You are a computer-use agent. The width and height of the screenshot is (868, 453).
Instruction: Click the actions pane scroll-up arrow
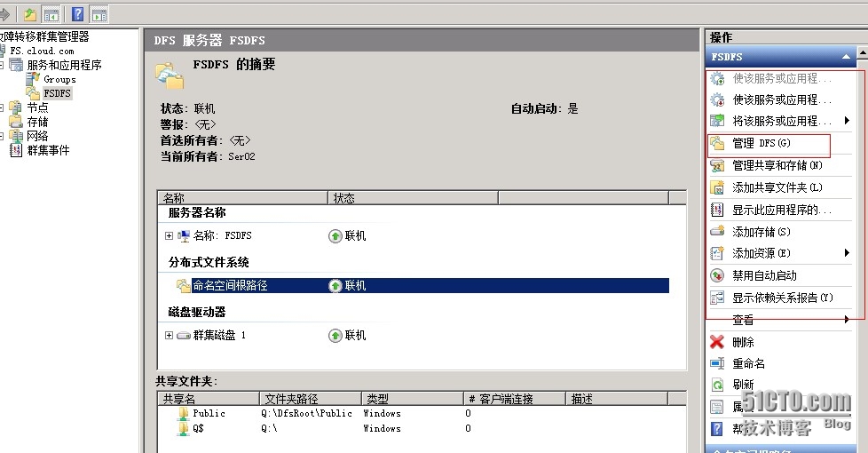coord(863,52)
